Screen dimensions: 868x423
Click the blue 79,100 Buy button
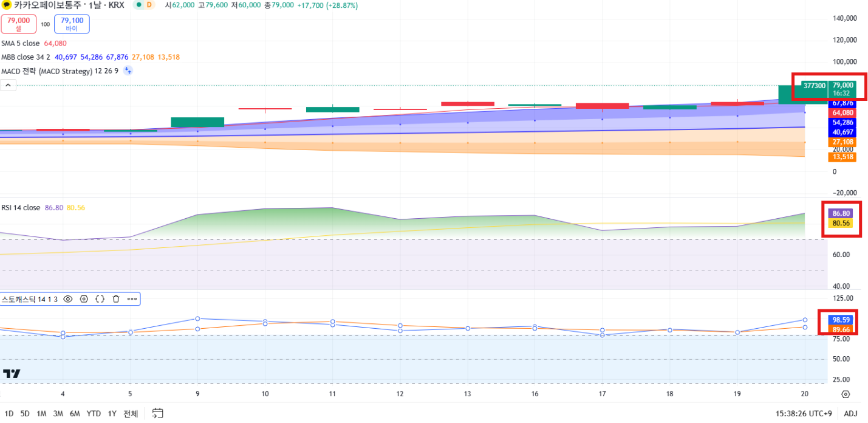72,24
